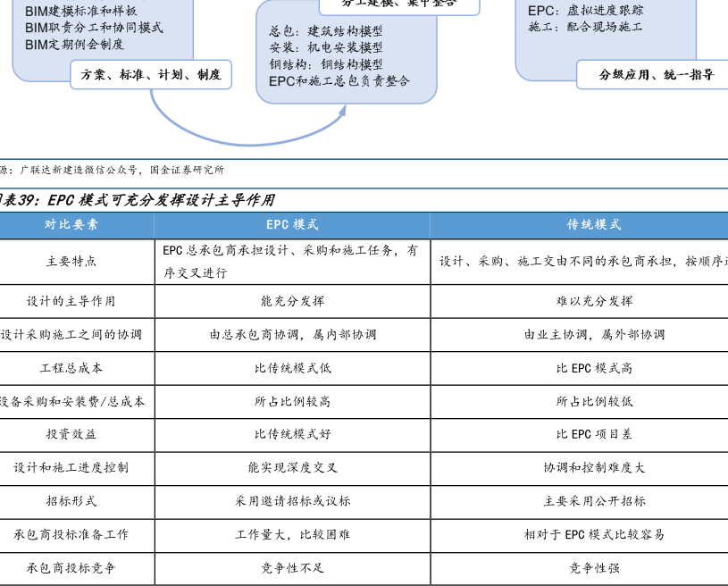Click the 能充分发挥 table cell
This screenshot has width=728, height=586.
[292, 301]
